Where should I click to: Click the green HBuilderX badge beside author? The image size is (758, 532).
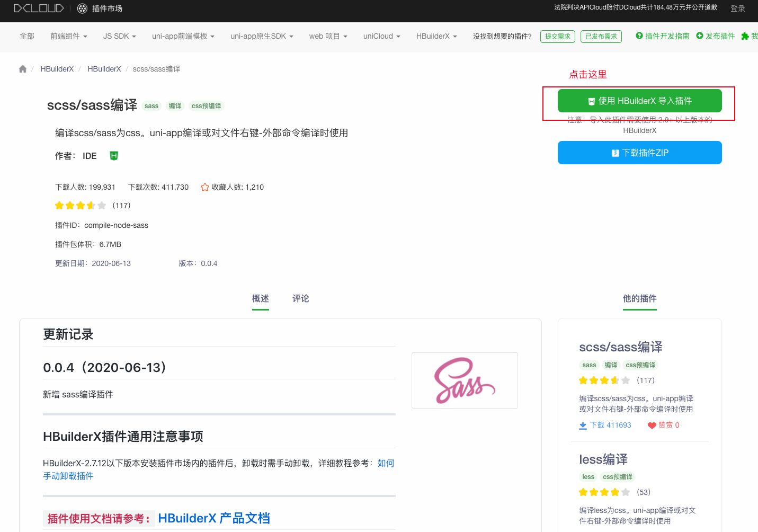pyautogui.click(x=113, y=155)
